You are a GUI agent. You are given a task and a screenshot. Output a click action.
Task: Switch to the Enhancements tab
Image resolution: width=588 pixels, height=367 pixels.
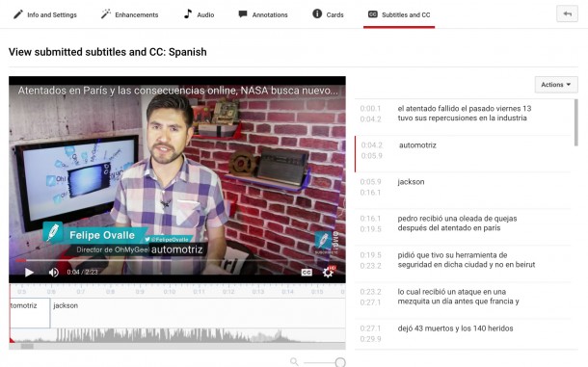coord(130,14)
